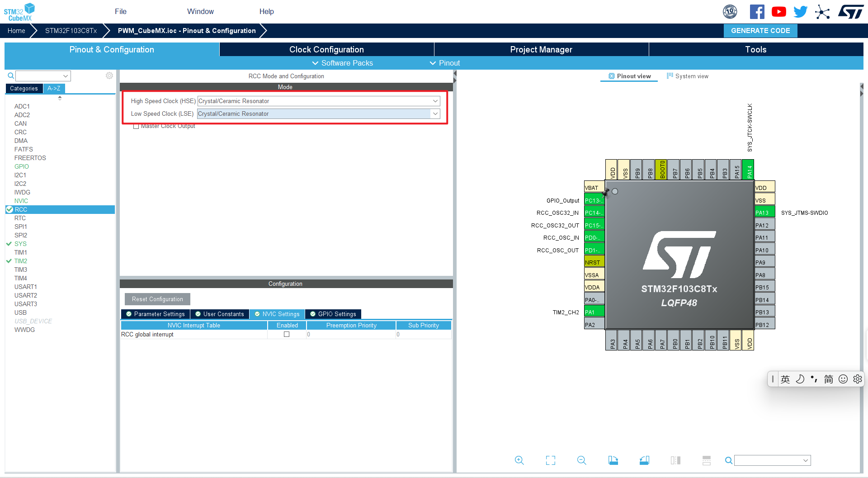Open the category settings gear icon
The height and width of the screenshot is (478, 868).
[x=109, y=76]
